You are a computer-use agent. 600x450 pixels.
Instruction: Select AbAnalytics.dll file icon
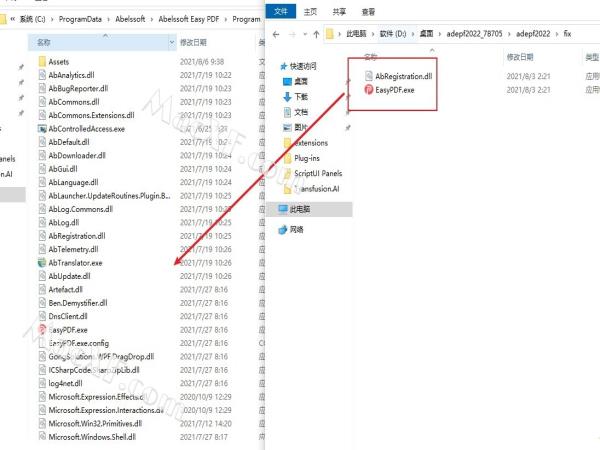(42, 75)
